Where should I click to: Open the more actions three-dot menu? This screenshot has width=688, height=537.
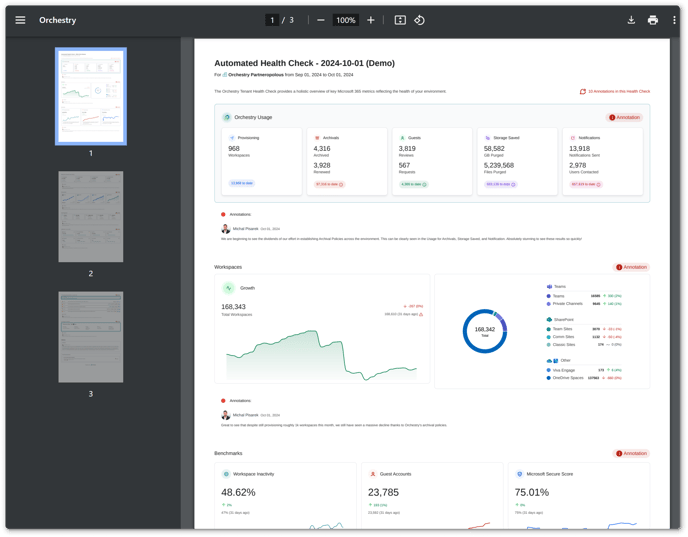pyautogui.click(x=674, y=20)
